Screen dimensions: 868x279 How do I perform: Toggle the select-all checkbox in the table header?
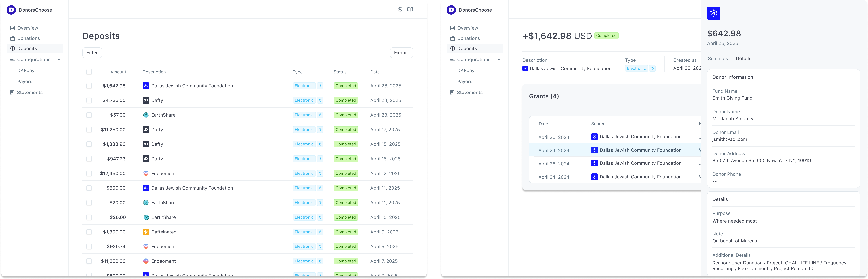click(89, 72)
